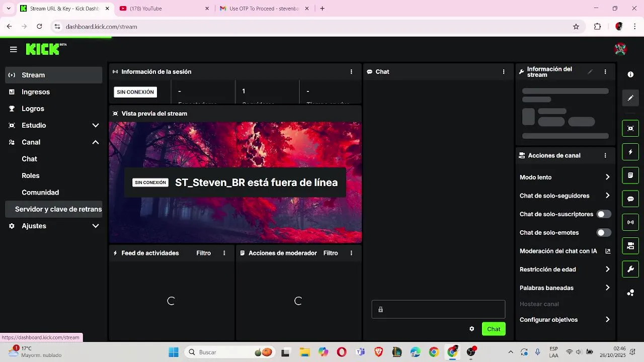Toggle the chat bubble widget icon in sidebar
Viewport: 644px width, 362px height.
pyautogui.click(x=630, y=199)
